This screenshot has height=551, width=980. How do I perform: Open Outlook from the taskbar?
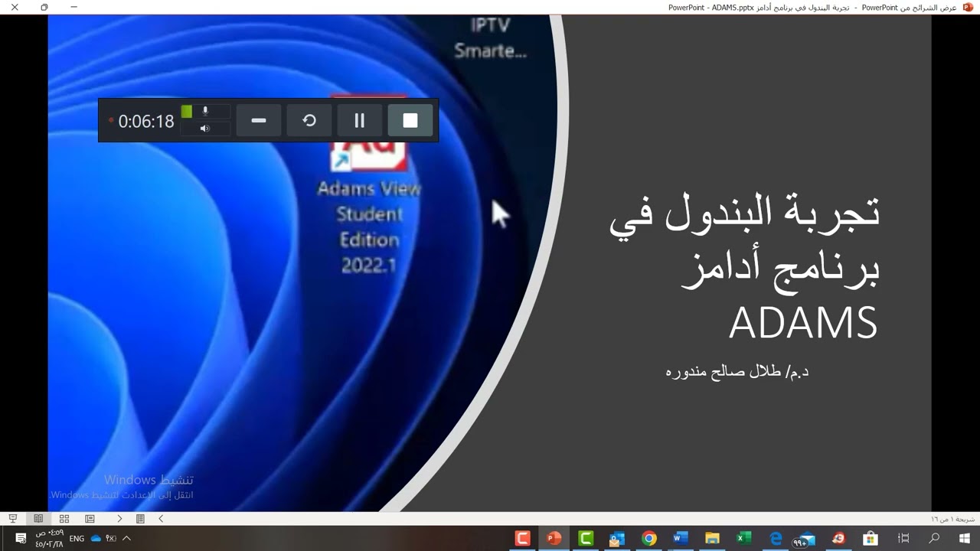tap(617, 539)
